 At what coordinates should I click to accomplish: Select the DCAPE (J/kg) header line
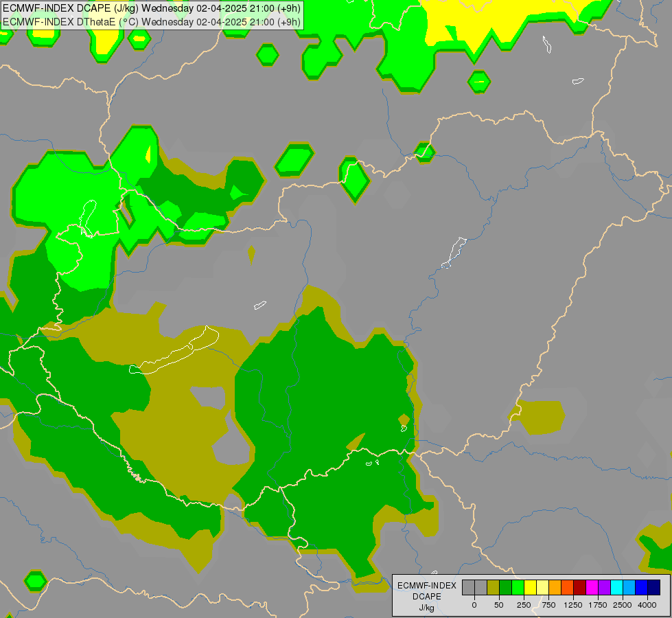[x=152, y=8]
